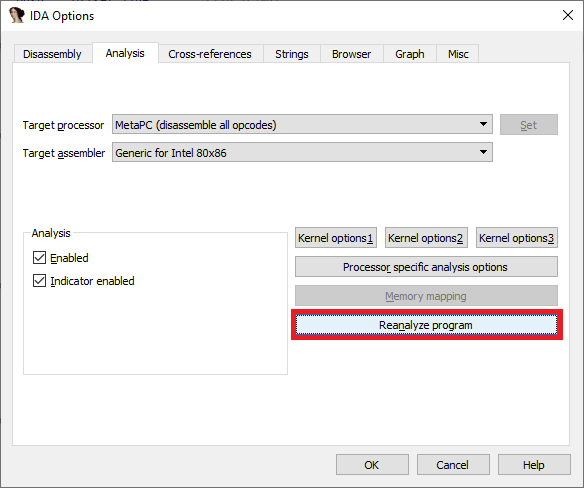The height and width of the screenshot is (488, 584).
Task: Go to the Browser tab
Action: pos(351,54)
